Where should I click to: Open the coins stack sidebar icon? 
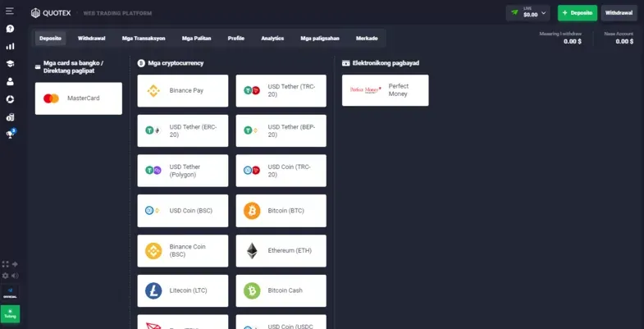point(10,117)
